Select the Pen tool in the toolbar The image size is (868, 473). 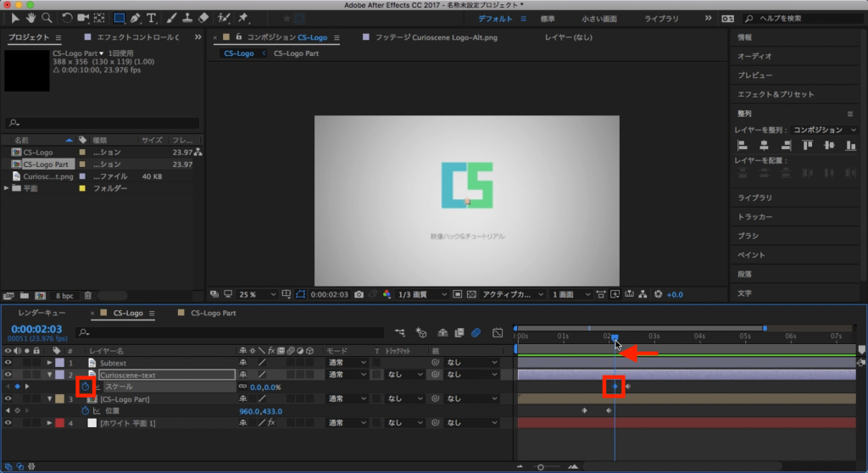coord(136,18)
